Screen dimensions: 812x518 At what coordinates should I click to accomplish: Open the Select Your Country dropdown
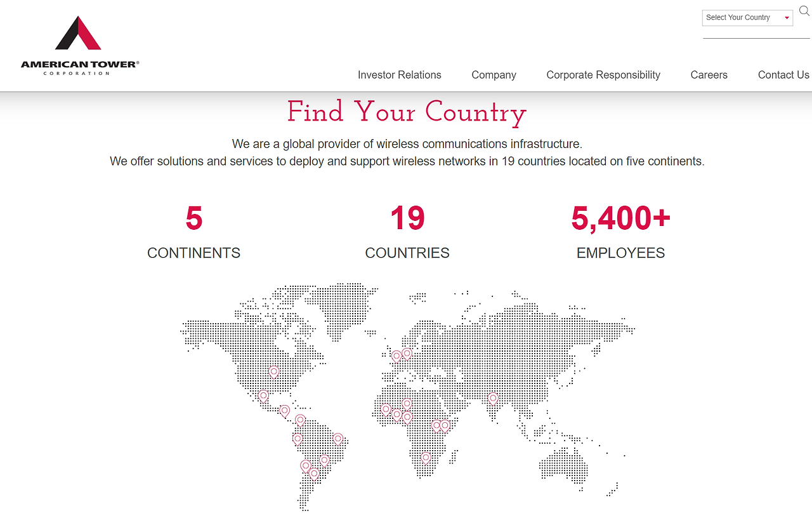click(x=747, y=18)
